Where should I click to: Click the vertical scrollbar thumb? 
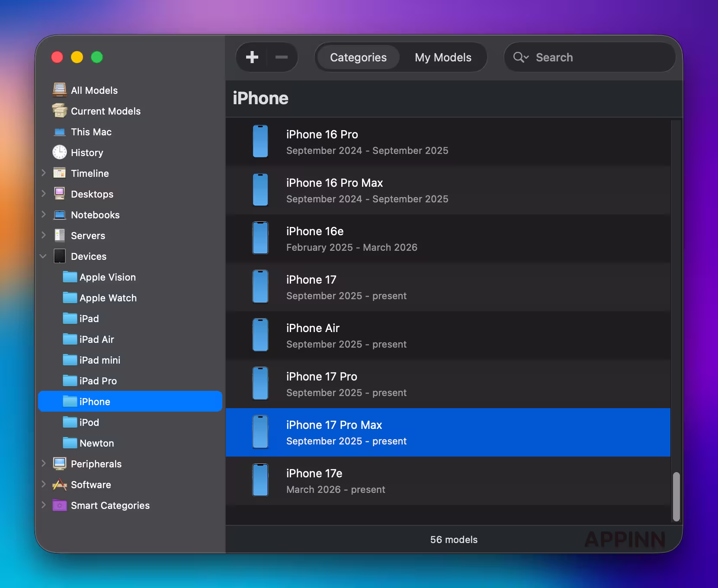click(x=676, y=496)
